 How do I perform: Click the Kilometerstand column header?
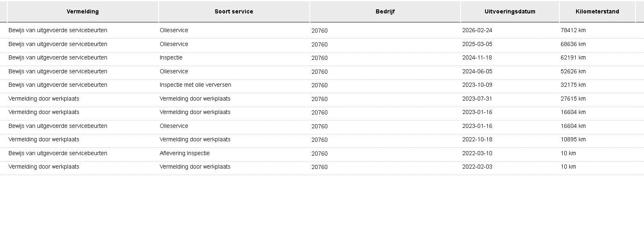[x=597, y=11]
